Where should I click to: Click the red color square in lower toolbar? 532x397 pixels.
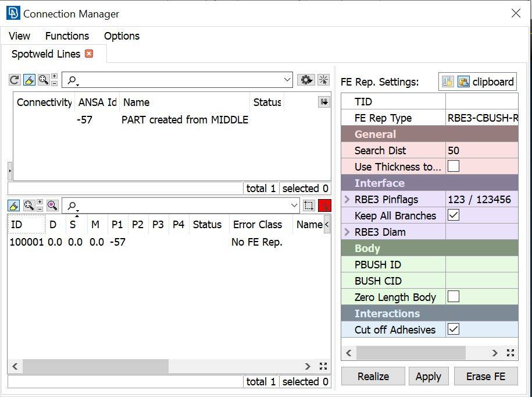tap(324, 205)
